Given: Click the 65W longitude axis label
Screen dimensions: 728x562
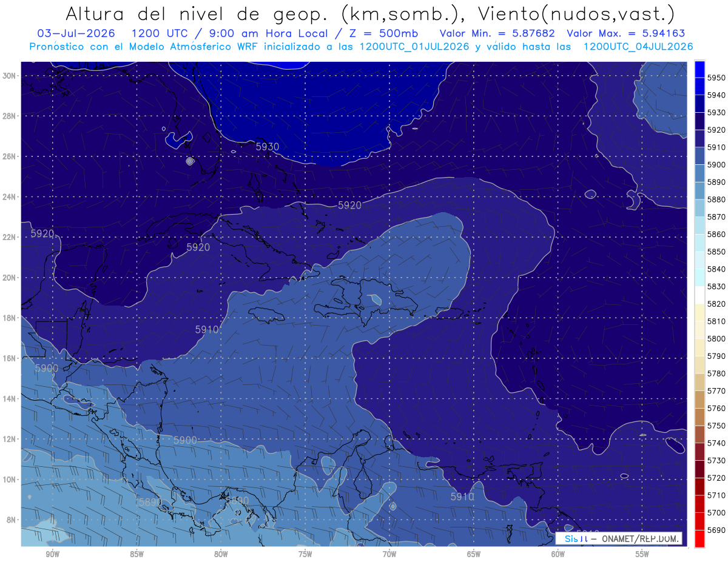Looking at the screenshot, I should point(474,554).
